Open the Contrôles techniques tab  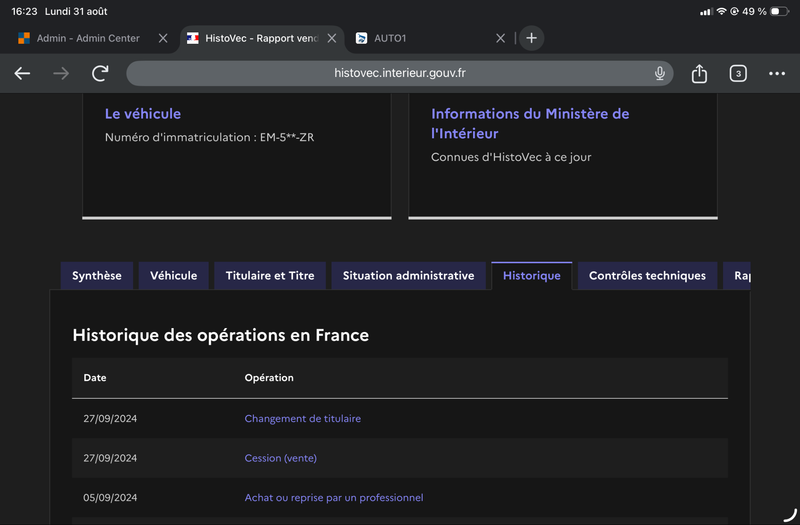(647, 276)
